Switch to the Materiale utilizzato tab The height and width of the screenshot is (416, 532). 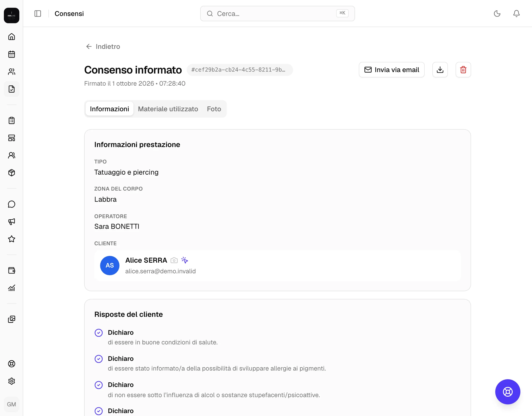pyautogui.click(x=168, y=109)
